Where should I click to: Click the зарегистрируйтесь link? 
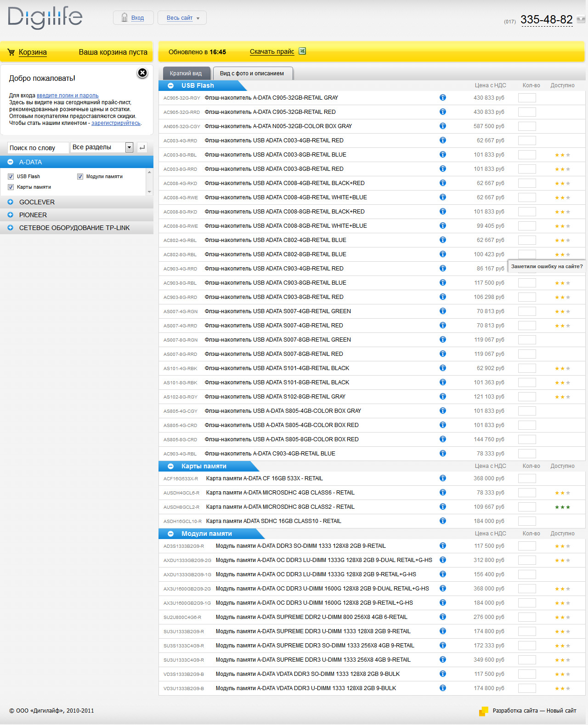point(116,123)
